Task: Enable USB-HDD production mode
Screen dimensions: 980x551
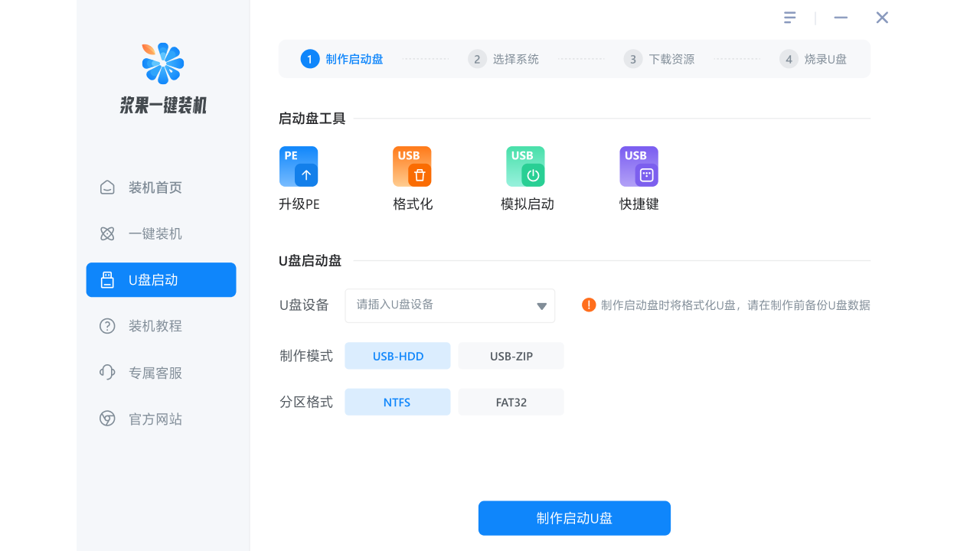Action: [x=397, y=355]
